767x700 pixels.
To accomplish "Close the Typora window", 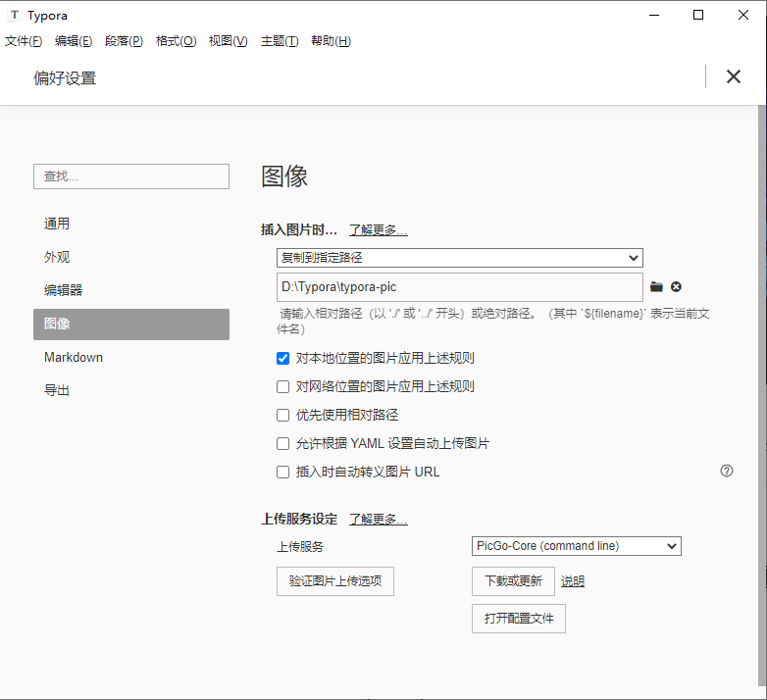I will 743,15.
